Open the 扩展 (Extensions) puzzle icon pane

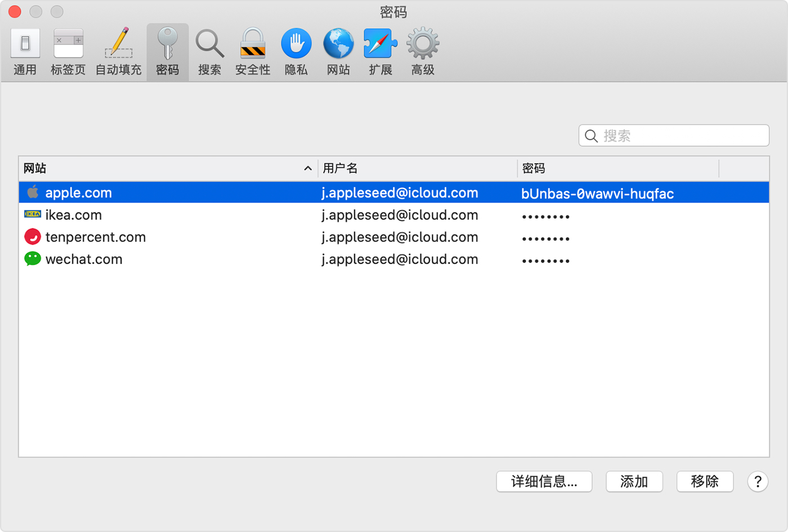point(380,52)
